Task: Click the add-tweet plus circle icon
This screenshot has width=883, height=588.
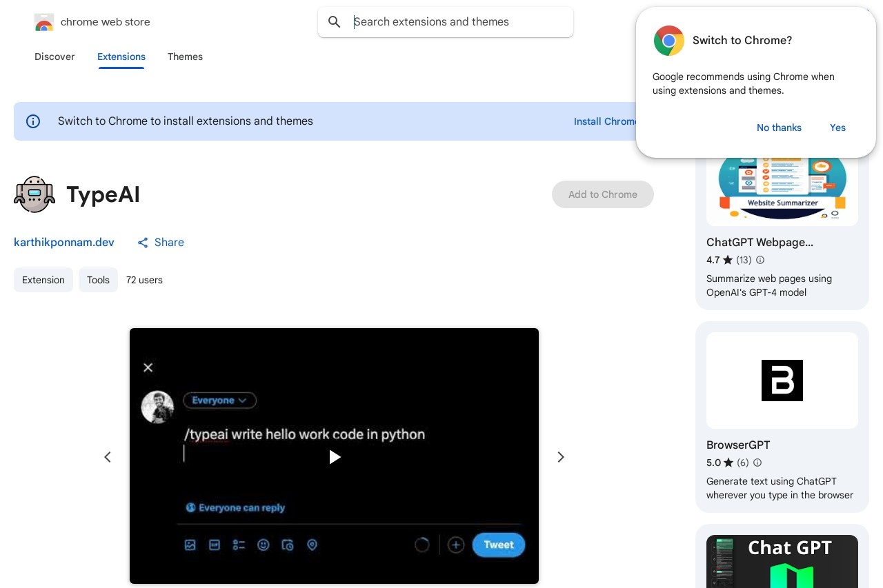Action: click(456, 545)
